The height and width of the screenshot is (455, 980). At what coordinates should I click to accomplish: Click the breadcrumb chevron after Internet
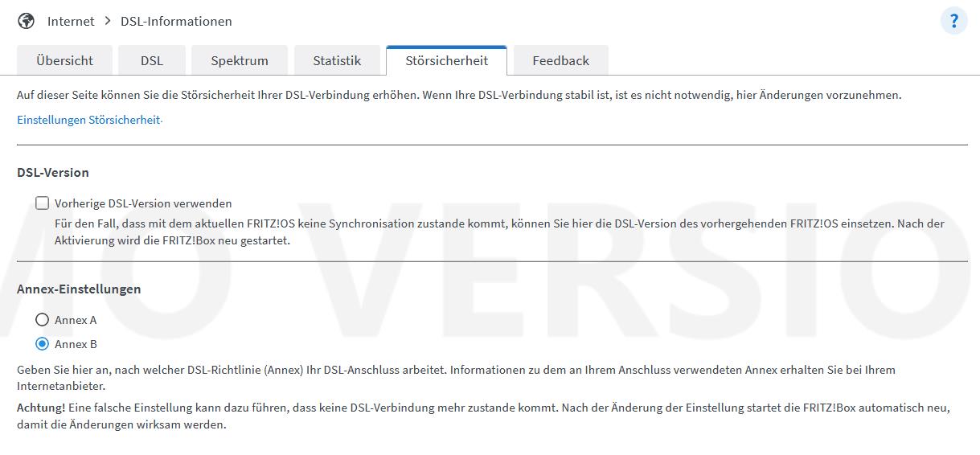[x=108, y=21]
